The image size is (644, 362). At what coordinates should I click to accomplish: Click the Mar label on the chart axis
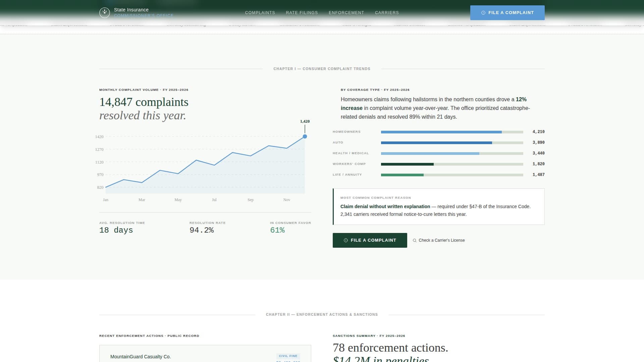pyautogui.click(x=142, y=200)
